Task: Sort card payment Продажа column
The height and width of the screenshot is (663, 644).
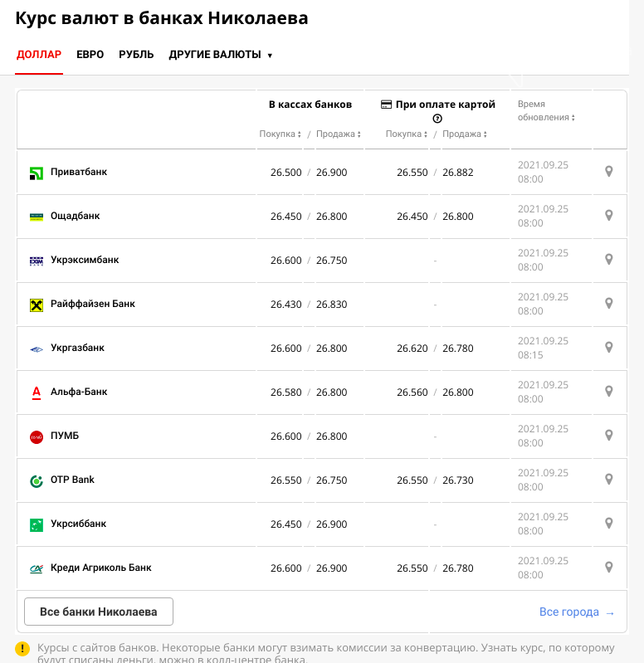Action: tap(464, 134)
